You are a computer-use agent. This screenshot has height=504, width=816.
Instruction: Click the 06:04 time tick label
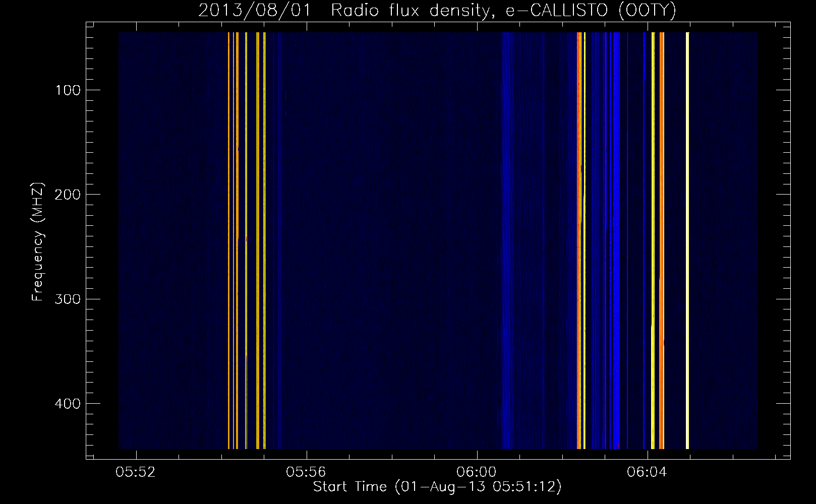[x=647, y=472]
